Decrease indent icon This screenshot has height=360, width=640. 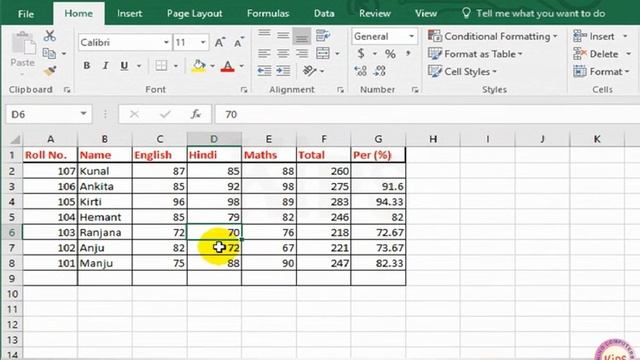click(264, 71)
